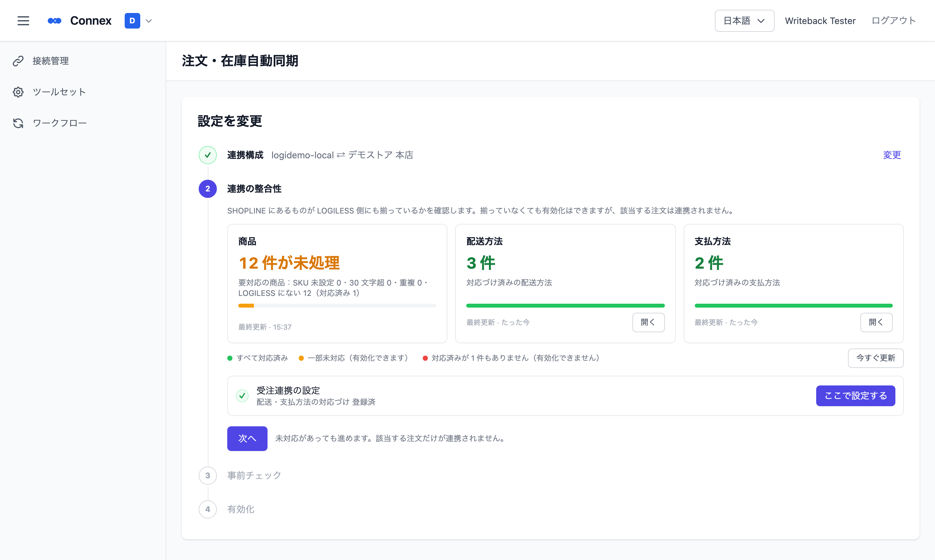Click the Writeback Tester user name
Image resolution: width=935 pixels, height=560 pixels.
820,21
